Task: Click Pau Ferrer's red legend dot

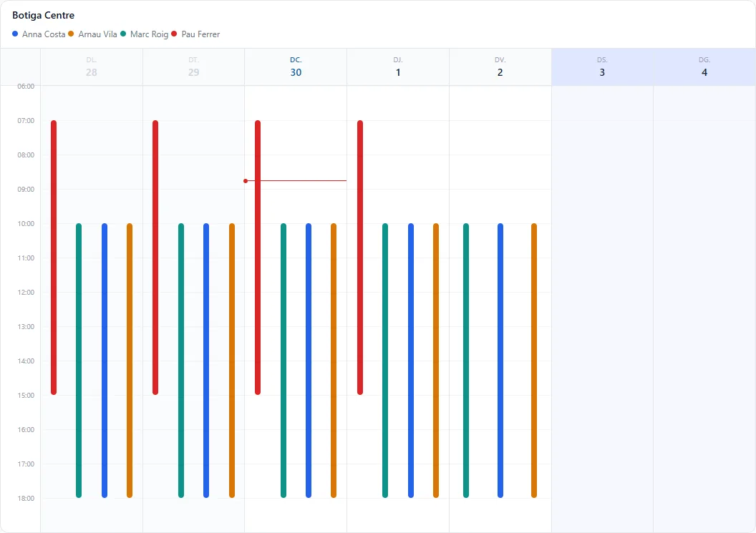Action: coord(174,34)
